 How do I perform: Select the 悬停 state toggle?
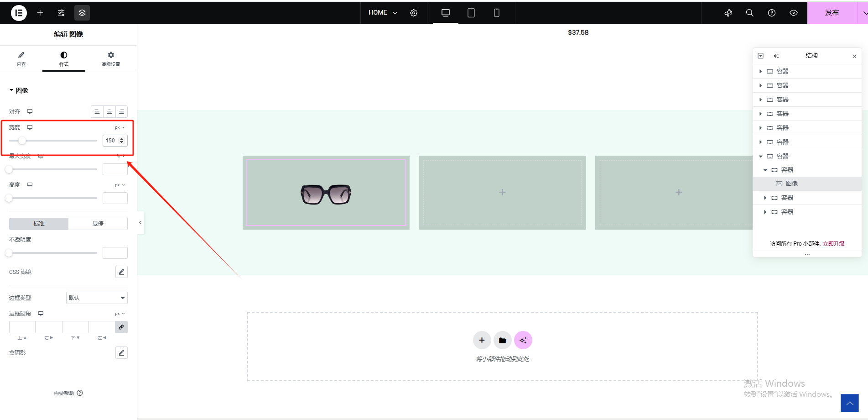click(x=98, y=224)
